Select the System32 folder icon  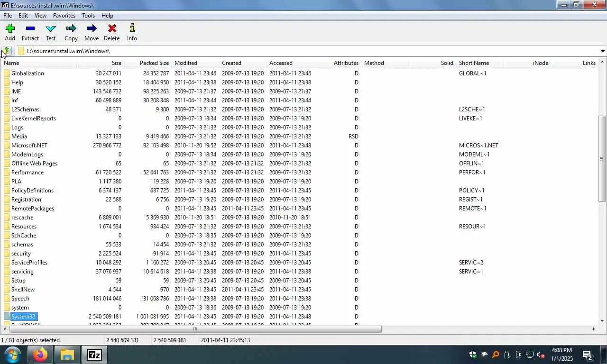pos(7,317)
